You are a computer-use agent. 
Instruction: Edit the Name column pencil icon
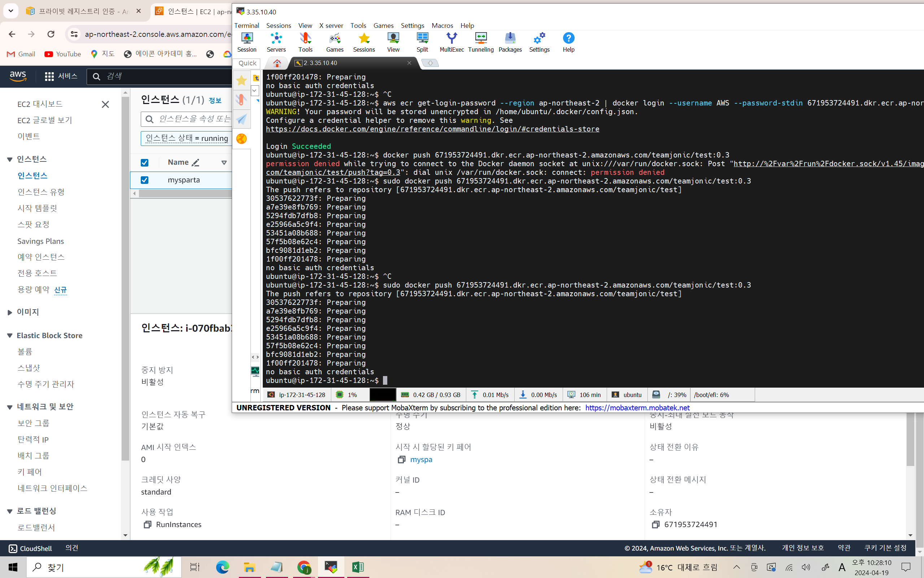pos(196,163)
